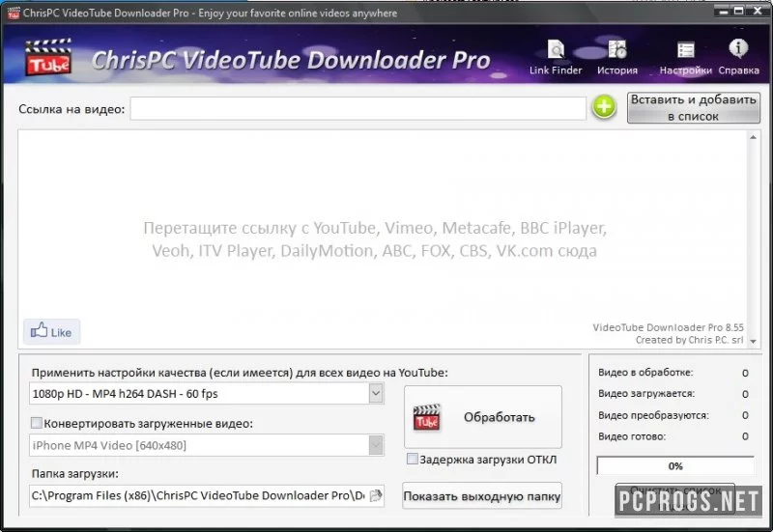This screenshot has height=532, width=773.
Task: Maximize the ChrisPC window
Action: click(x=738, y=11)
